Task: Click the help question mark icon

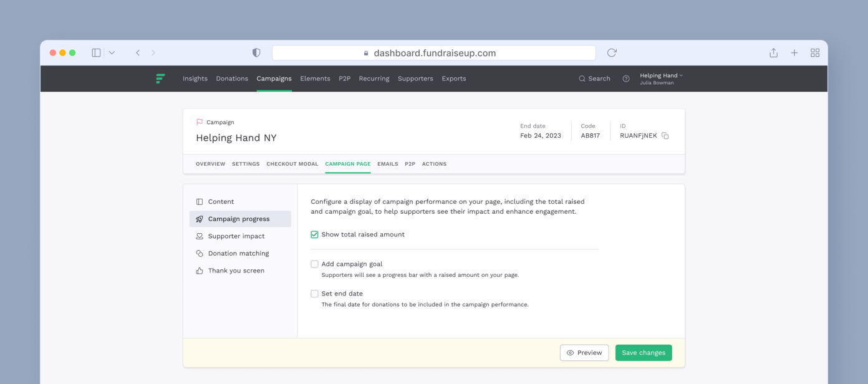Action: click(x=626, y=79)
